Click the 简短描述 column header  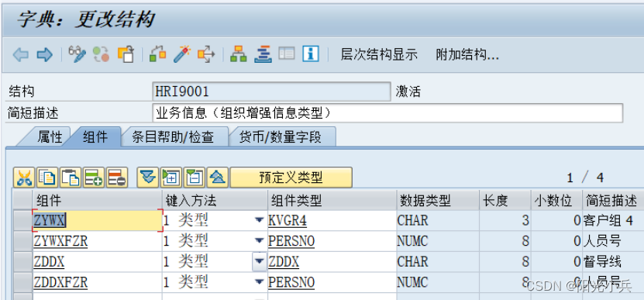click(x=613, y=200)
